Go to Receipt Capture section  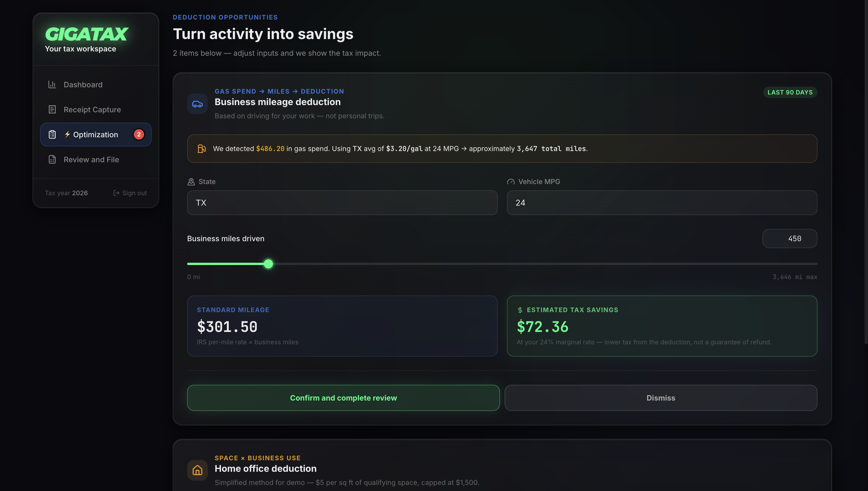[x=92, y=109]
